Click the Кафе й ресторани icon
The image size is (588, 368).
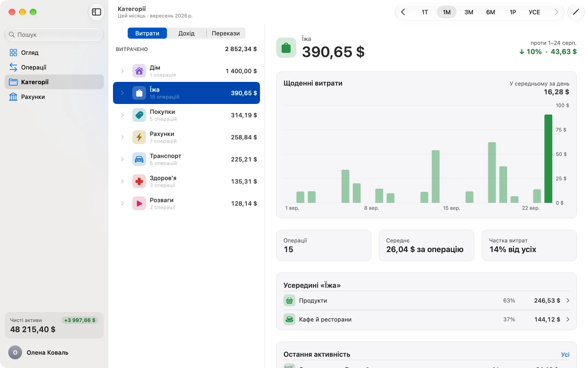coord(289,319)
